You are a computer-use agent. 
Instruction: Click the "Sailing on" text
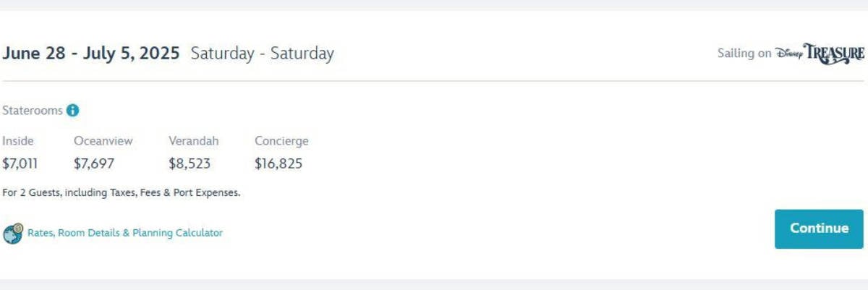pyautogui.click(x=744, y=54)
